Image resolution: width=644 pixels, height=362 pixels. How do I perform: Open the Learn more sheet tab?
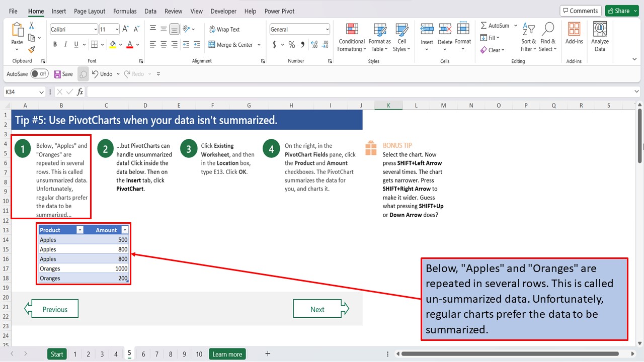coord(227,354)
